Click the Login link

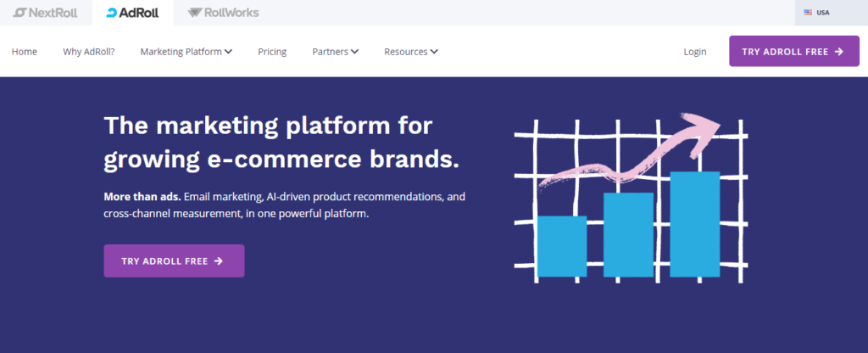click(695, 52)
